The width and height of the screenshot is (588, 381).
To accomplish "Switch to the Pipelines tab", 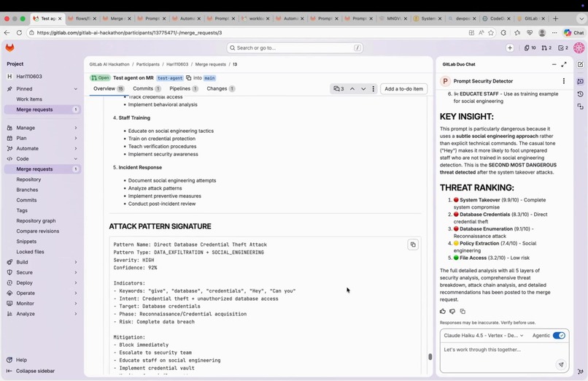I will tap(183, 88).
